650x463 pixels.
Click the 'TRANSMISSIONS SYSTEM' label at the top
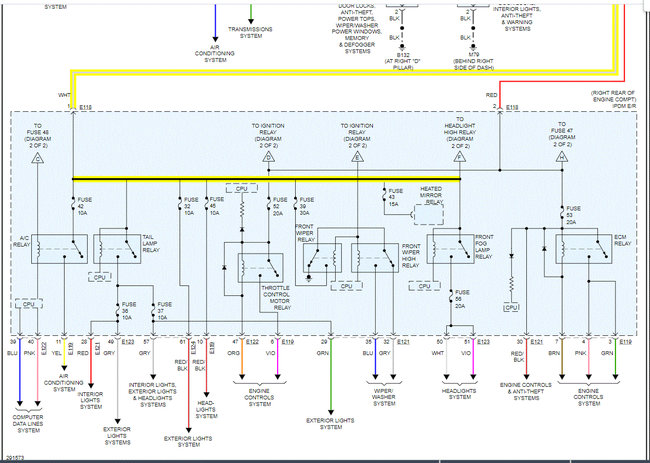[251, 32]
